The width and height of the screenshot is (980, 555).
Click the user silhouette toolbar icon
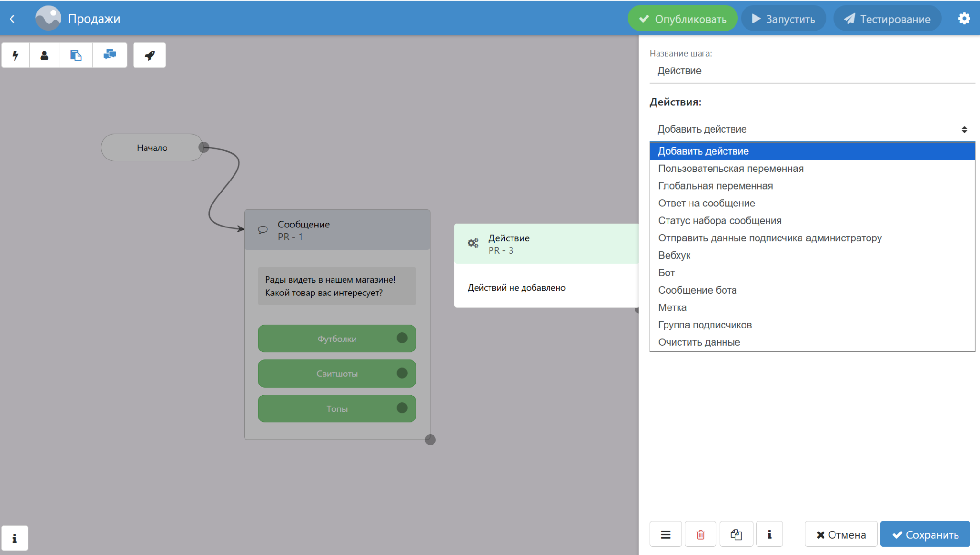click(x=45, y=55)
